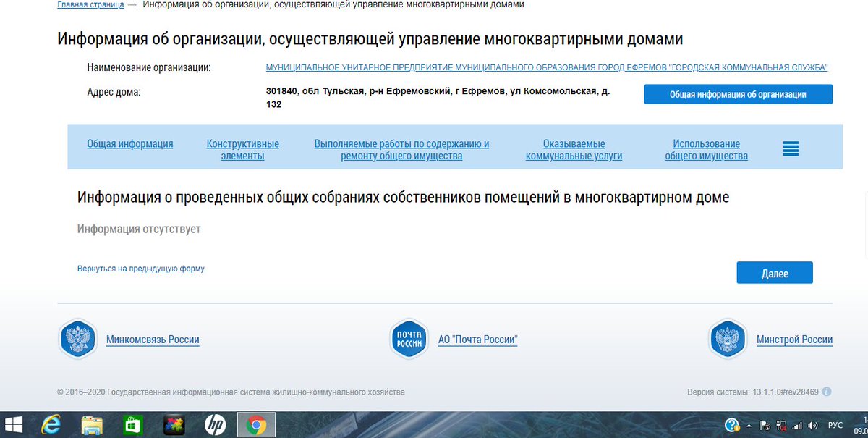Image resolution: width=868 pixels, height=438 pixels.
Task: Click the house address text 301840 Тульская
Action: pyautogui.click(x=438, y=98)
